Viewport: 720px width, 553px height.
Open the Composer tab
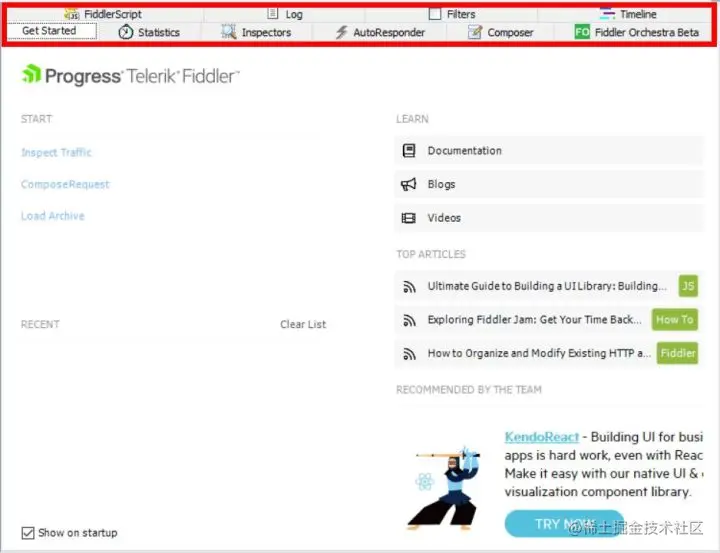[x=501, y=32]
